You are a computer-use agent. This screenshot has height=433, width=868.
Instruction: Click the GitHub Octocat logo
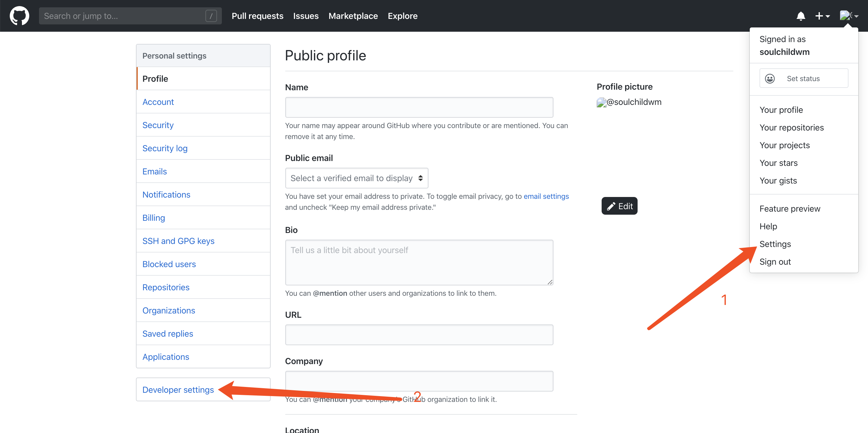click(19, 16)
